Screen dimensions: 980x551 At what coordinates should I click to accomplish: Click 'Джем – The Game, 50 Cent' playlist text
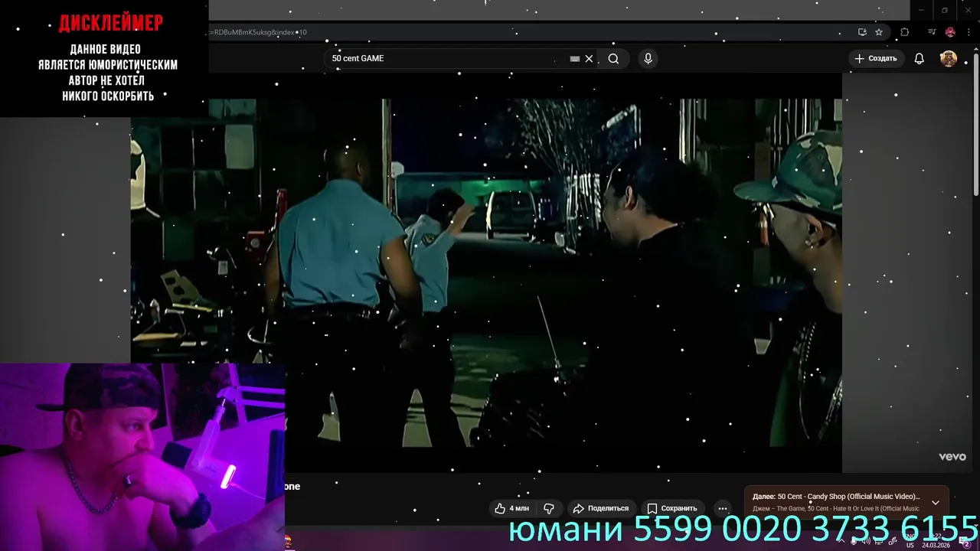point(836,509)
